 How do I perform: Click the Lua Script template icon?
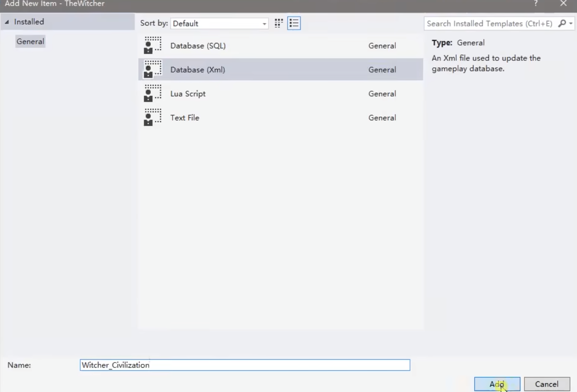tap(153, 94)
